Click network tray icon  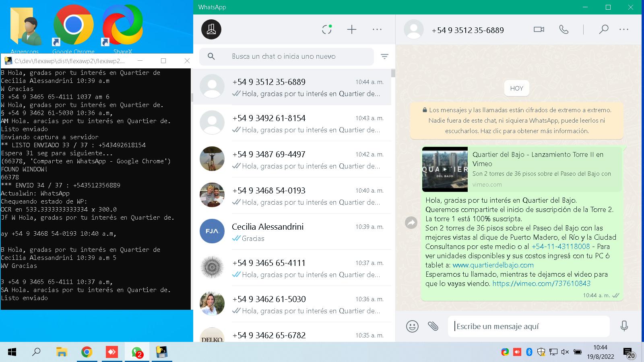[553, 352]
